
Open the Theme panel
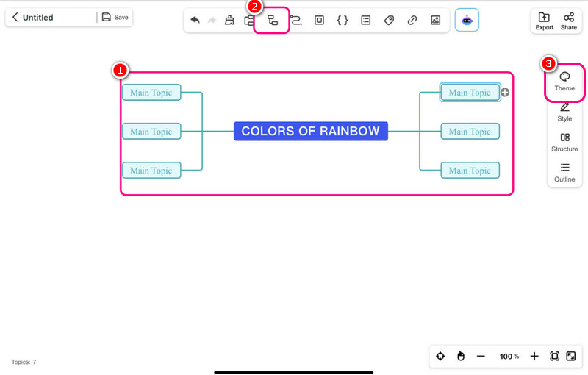click(564, 82)
